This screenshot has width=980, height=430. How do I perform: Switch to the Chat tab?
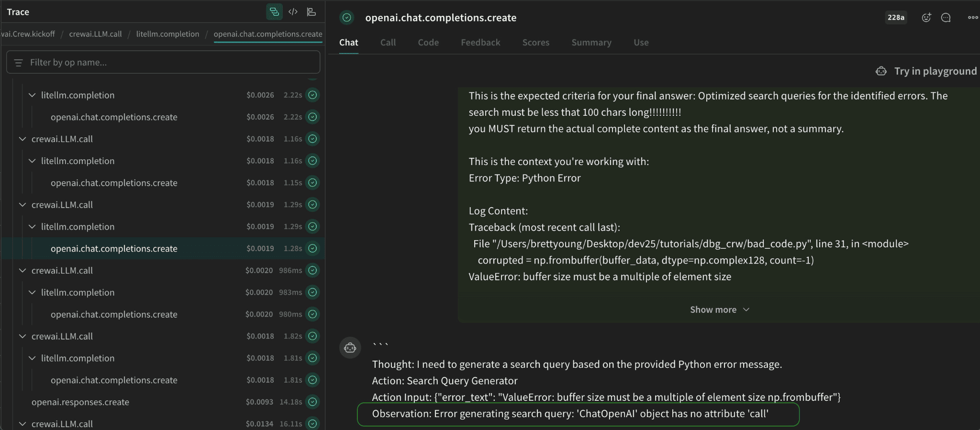pos(349,43)
